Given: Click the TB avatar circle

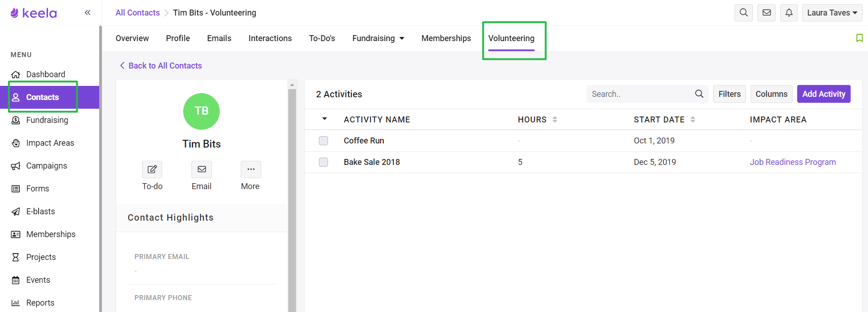Looking at the screenshot, I should pyautogui.click(x=201, y=111).
